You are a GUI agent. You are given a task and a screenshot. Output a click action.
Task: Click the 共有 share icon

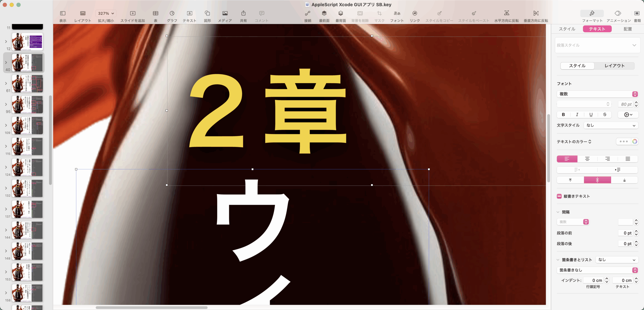click(x=243, y=13)
